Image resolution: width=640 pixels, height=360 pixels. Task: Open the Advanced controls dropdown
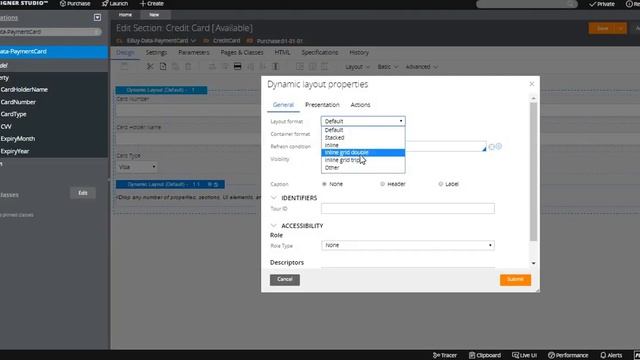(x=422, y=67)
